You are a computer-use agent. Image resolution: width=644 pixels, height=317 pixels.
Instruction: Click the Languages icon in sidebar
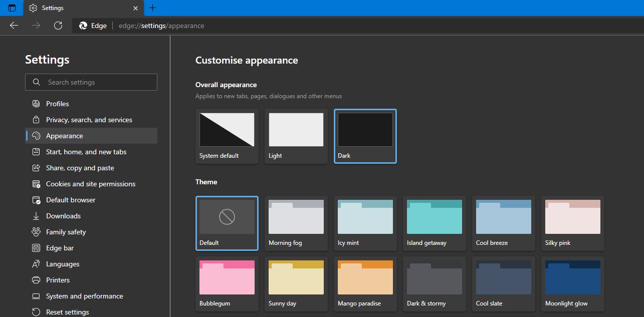pyautogui.click(x=36, y=264)
